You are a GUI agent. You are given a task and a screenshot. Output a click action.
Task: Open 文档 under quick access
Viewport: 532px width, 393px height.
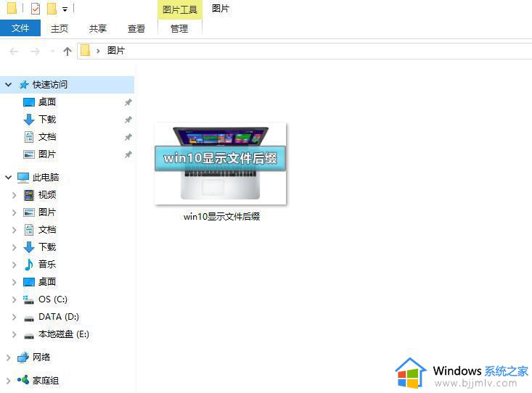47,136
